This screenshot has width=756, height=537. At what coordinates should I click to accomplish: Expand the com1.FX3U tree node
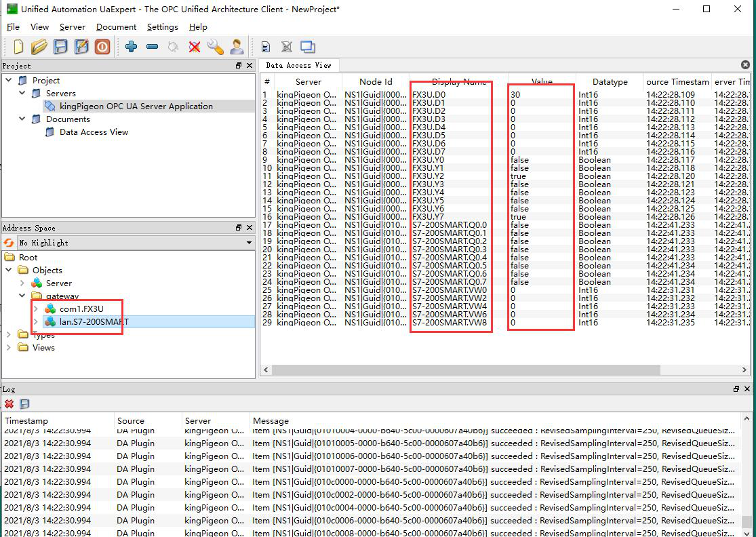coord(35,309)
